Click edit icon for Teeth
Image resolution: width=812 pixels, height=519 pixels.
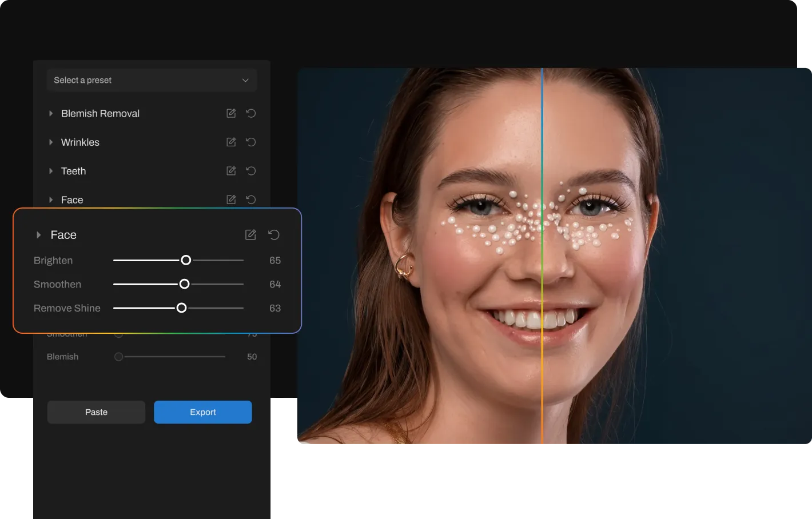tap(231, 171)
